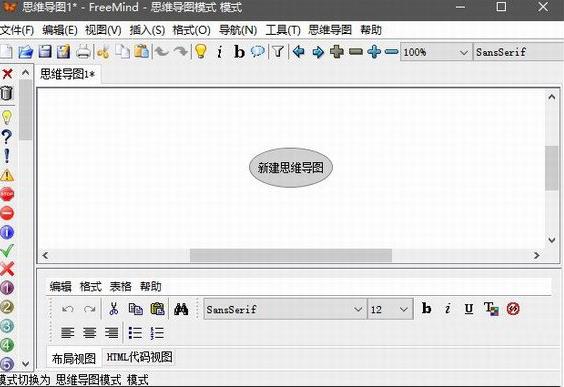564x387 pixels.
Task: Undo in the note editor toolbar
Action: pos(68,309)
